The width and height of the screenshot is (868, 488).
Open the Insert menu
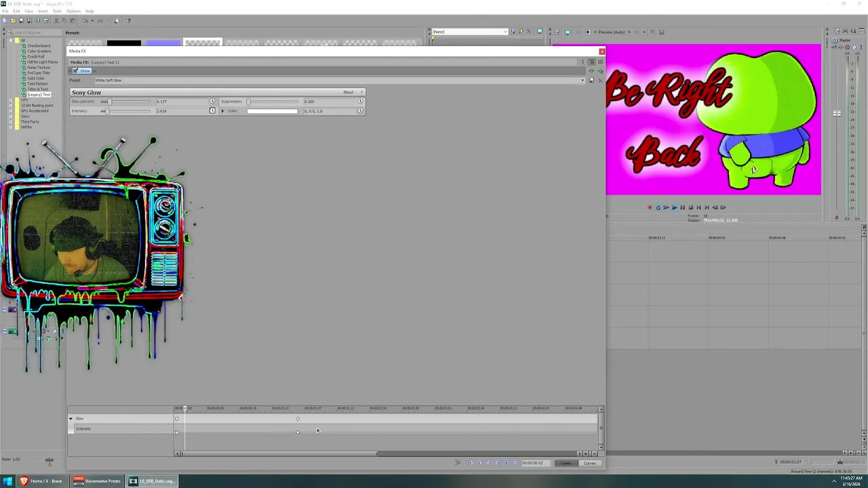[x=43, y=11]
